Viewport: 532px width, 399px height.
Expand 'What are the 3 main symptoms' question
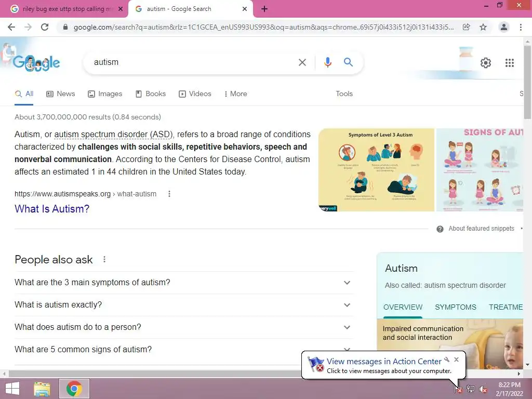click(x=184, y=282)
